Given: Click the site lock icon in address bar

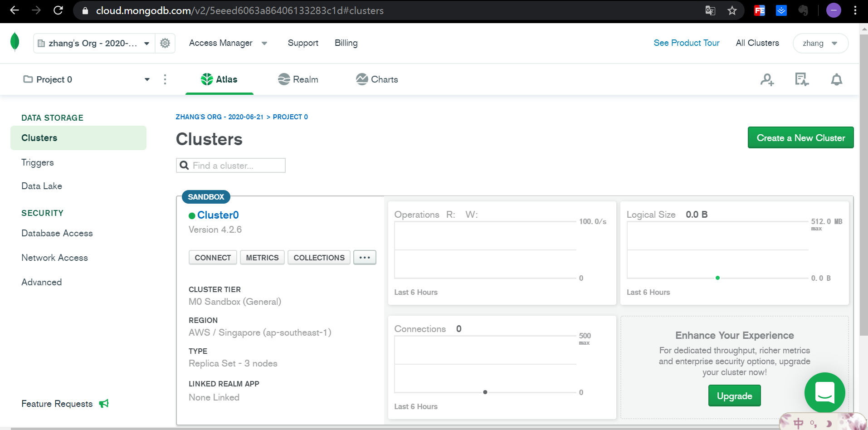Looking at the screenshot, I should (x=85, y=10).
